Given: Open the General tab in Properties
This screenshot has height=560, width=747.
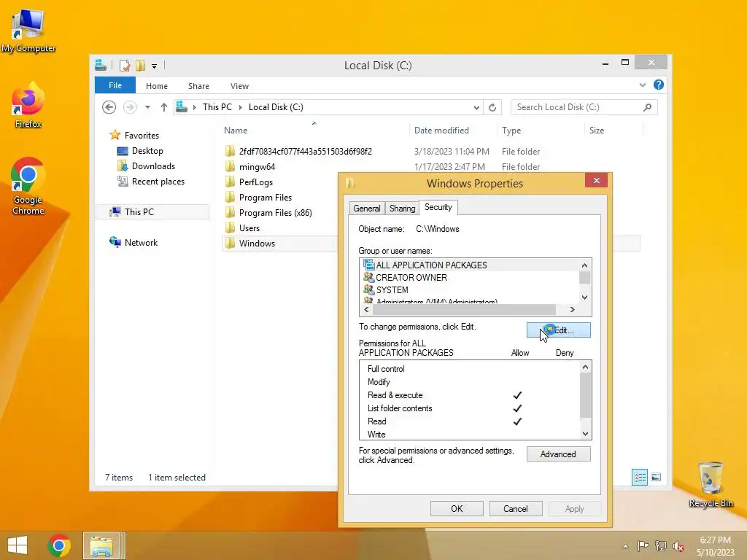Looking at the screenshot, I should (366, 208).
